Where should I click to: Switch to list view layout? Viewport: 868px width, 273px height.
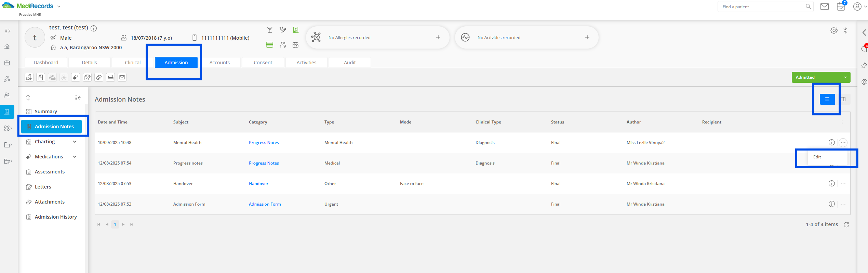pyautogui.click(x=827, y=99)
